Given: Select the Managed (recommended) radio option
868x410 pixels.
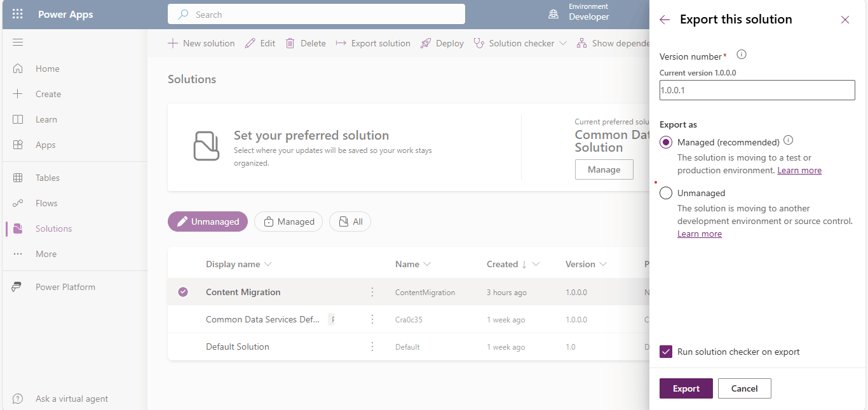Looking at the screenshot, I should (x=666, y=142).
